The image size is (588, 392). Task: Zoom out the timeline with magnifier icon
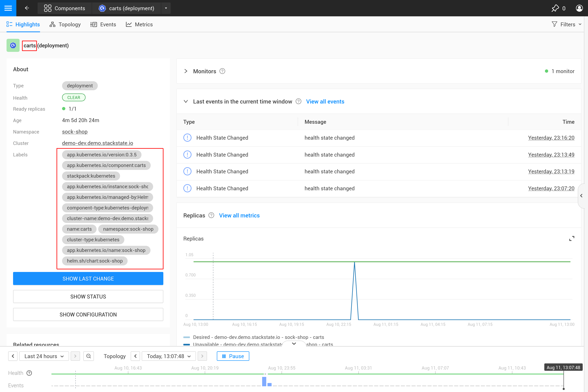click(x=88, y=356)
